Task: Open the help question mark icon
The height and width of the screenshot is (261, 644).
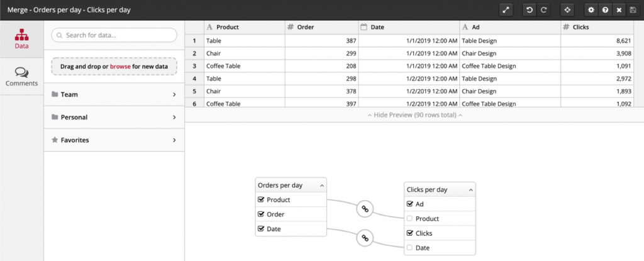Action: click(x=605, y=10)
